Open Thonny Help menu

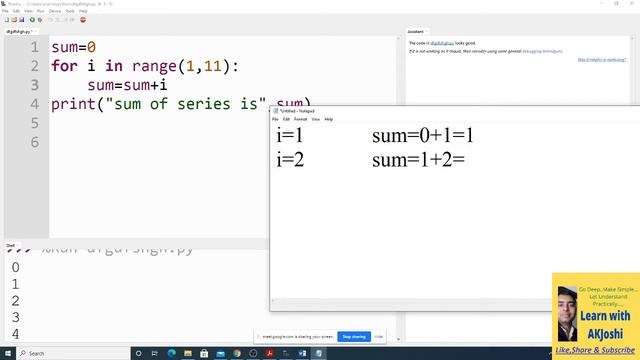point(83,11)
